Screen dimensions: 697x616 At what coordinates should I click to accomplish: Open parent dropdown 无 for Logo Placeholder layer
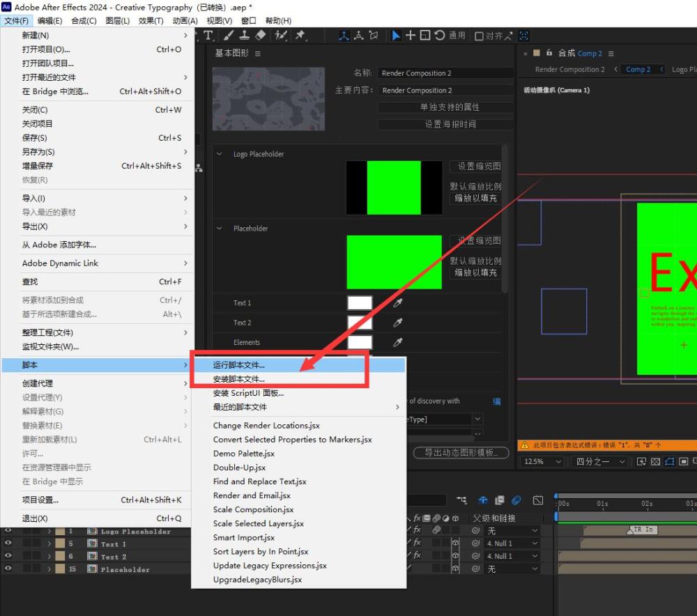click(x=512, y=531)
